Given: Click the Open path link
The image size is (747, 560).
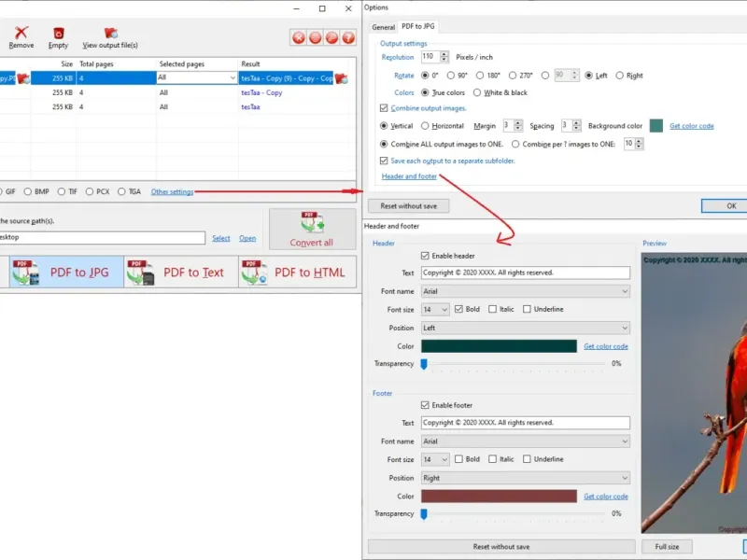Looking at the screenshot, I should pyautogui.click(x=247, y=238).
